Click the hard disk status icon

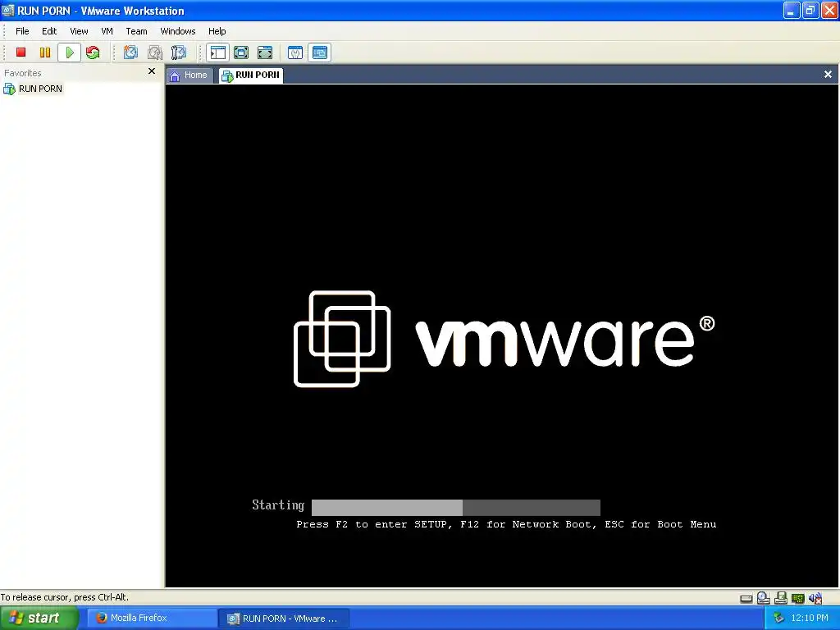[x=746, y=598]
